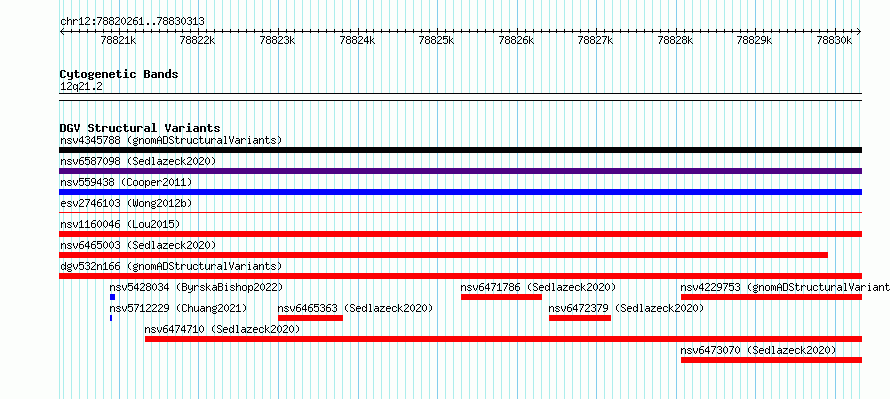Click the 78826k ruler tick label
The width and height of the screenshot is (890, 399).
[x=517, y=40]
